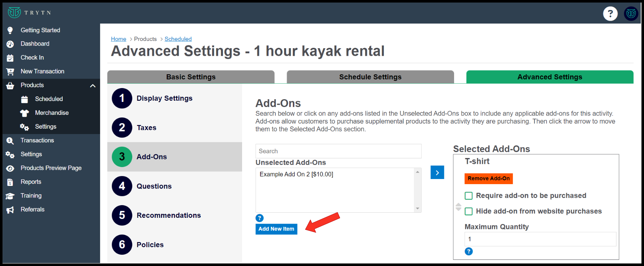Click the orange Remove Add-On button
The height and width of the screenshot is (266, 644).
489,178
